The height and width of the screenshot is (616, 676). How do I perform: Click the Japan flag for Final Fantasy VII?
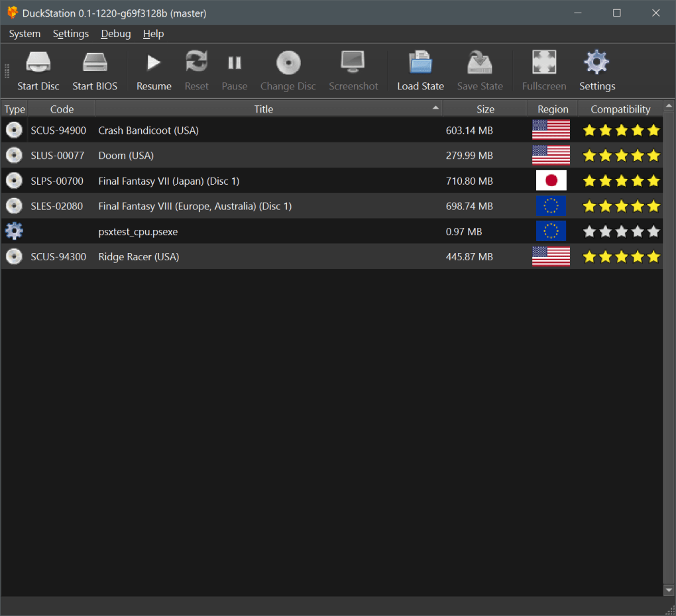pos(551,181)
